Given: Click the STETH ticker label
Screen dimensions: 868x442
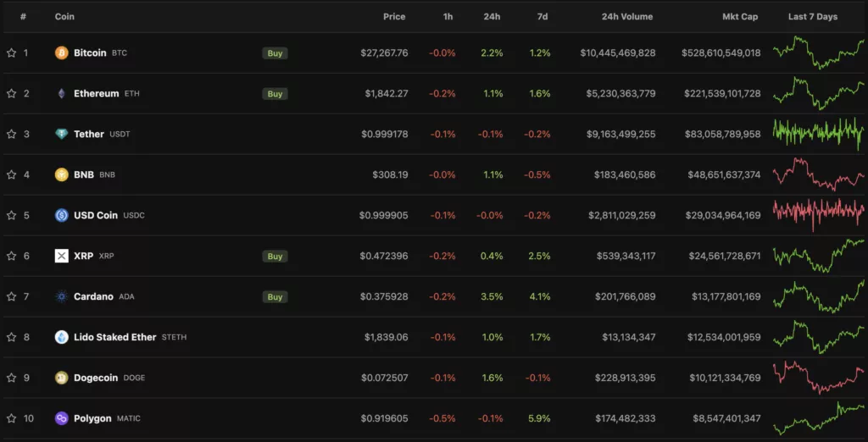Looking at the screenshot, I should [x=174, y=337].
